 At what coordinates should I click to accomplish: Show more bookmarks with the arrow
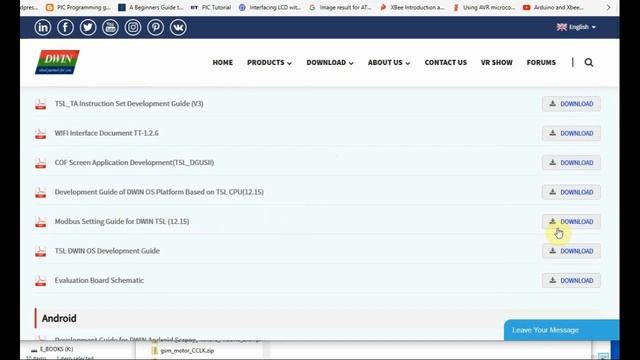coord(608,7)
